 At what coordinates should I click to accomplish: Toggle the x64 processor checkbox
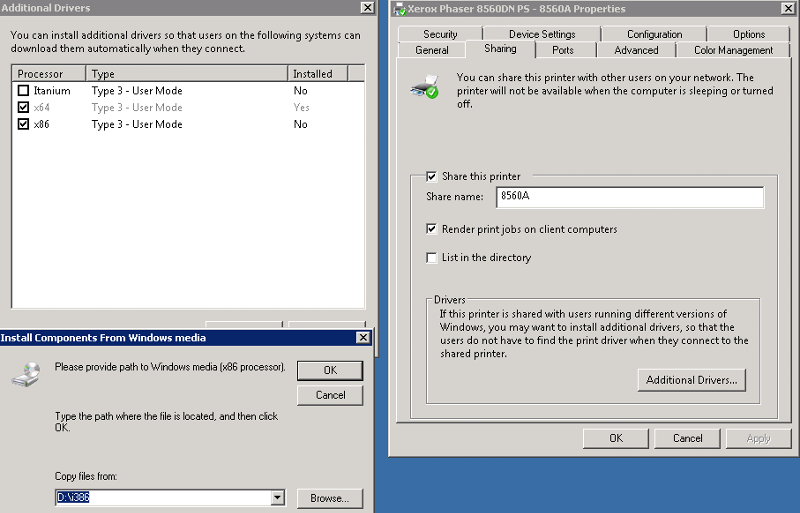click(x=23, y=107)
